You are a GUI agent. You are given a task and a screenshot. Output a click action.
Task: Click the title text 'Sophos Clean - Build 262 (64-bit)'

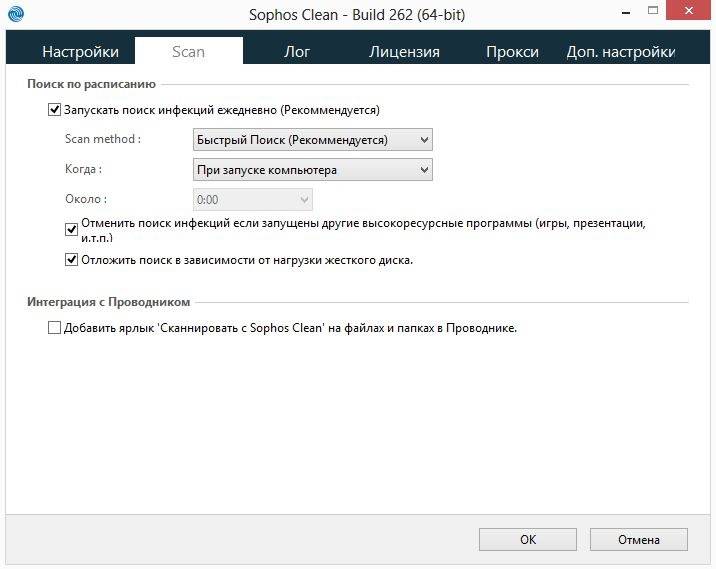tap(357, 15)
